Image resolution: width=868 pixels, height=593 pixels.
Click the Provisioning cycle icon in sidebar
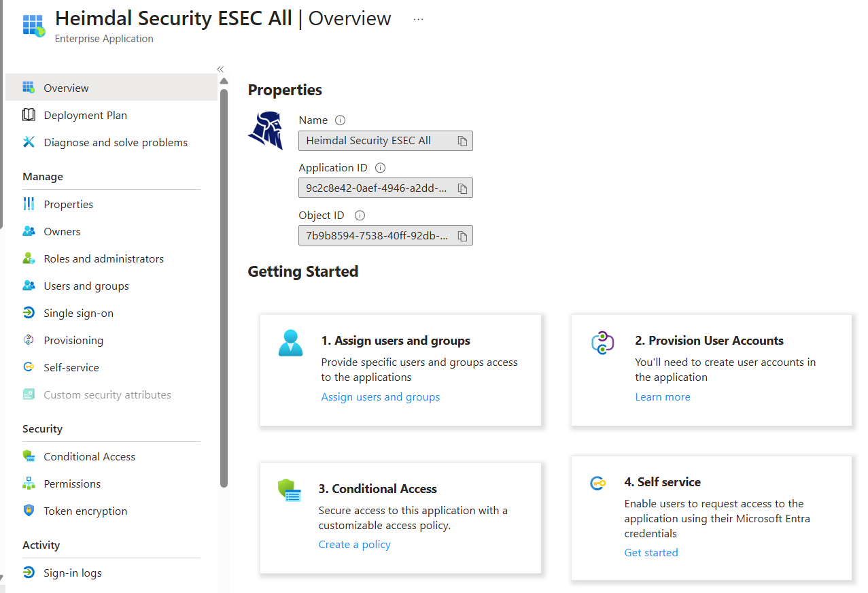point(29,340)
